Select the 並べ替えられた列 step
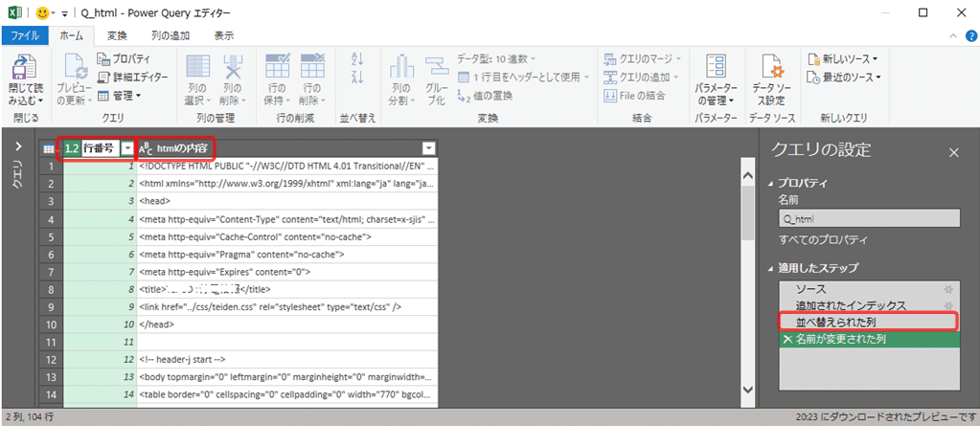The height and width of the screenshot is (426, 980). (870, 323)
